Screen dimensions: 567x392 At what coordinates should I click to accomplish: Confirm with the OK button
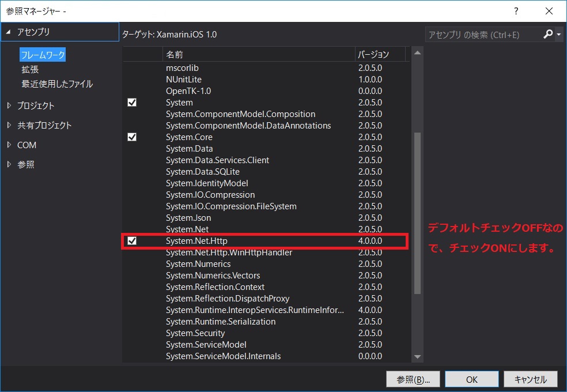471,379
